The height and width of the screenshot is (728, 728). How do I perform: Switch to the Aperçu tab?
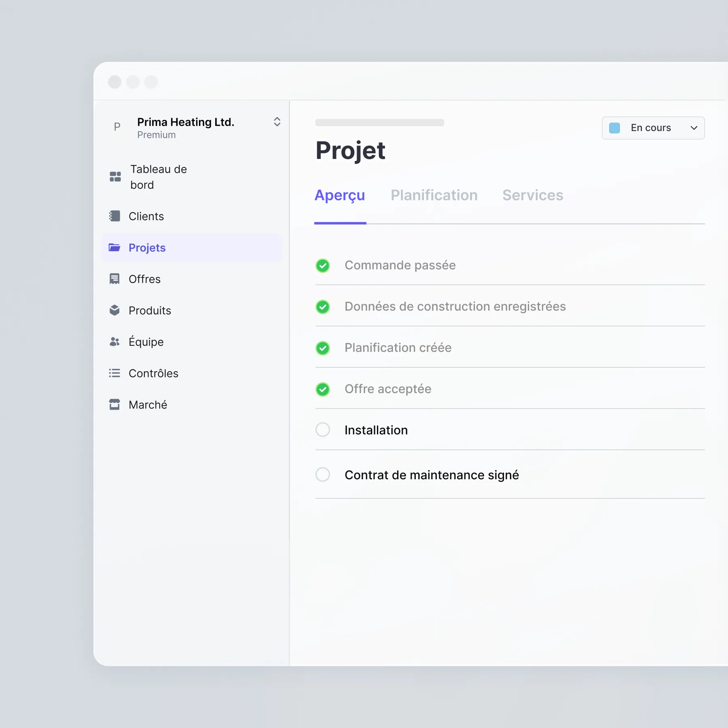(340, 195)
